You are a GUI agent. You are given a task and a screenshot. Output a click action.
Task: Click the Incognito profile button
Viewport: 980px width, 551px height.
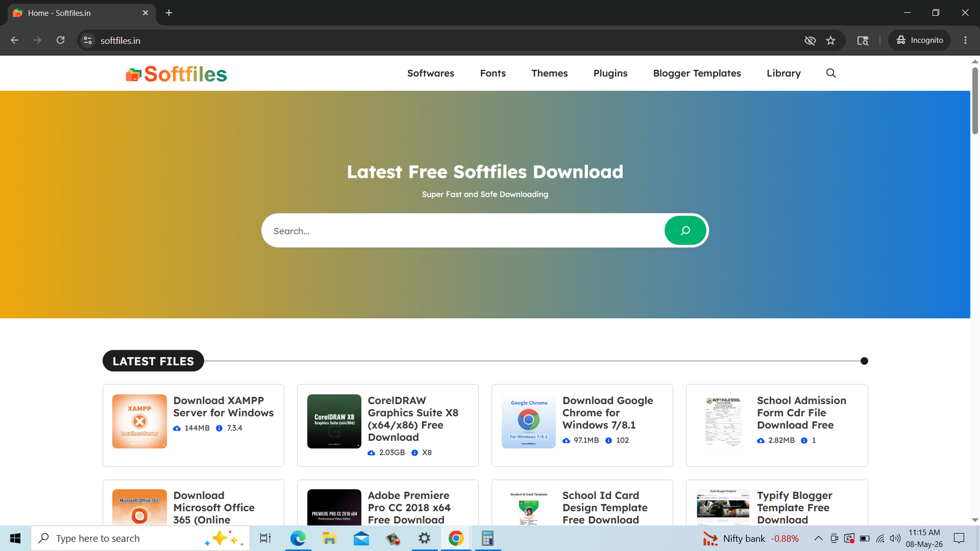[x=919, y=40]
